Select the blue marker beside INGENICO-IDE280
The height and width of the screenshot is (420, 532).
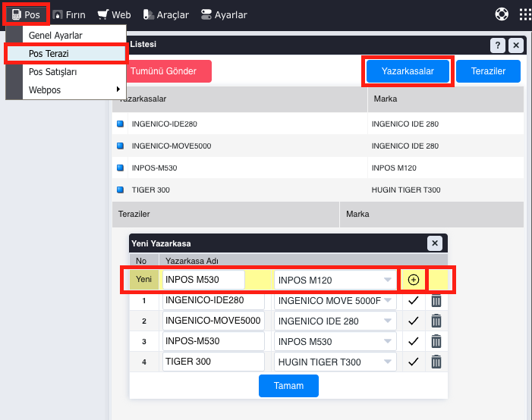point(120,124)
